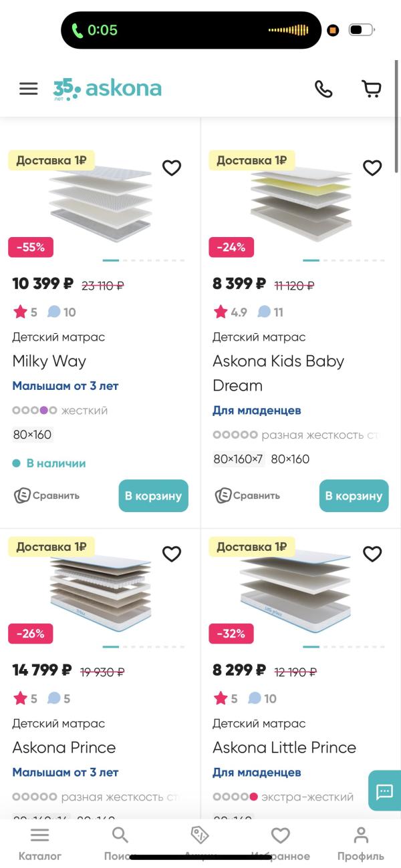Viewport: 401px width, 868px height.
Task: Select the 80×160×7 size option
Action: tap(239, 459)
